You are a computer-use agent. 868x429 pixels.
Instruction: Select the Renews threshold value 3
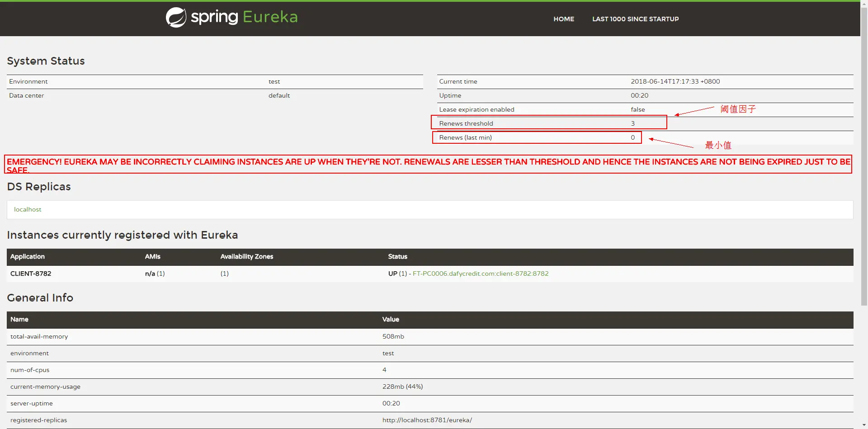click(633, 123)
